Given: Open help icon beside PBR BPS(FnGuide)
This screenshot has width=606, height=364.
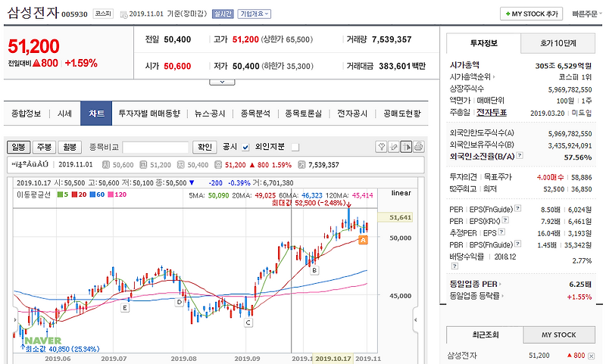Looking at the screenshot, I should coord(518,244).
